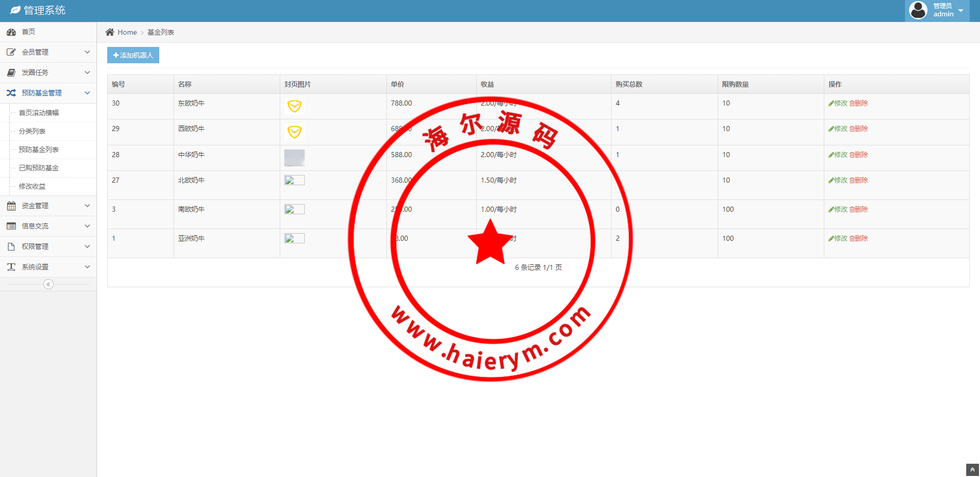Collapse the sidebar with double-arrow toggle
Screen dimensions: 980x477
pos(48,284)
